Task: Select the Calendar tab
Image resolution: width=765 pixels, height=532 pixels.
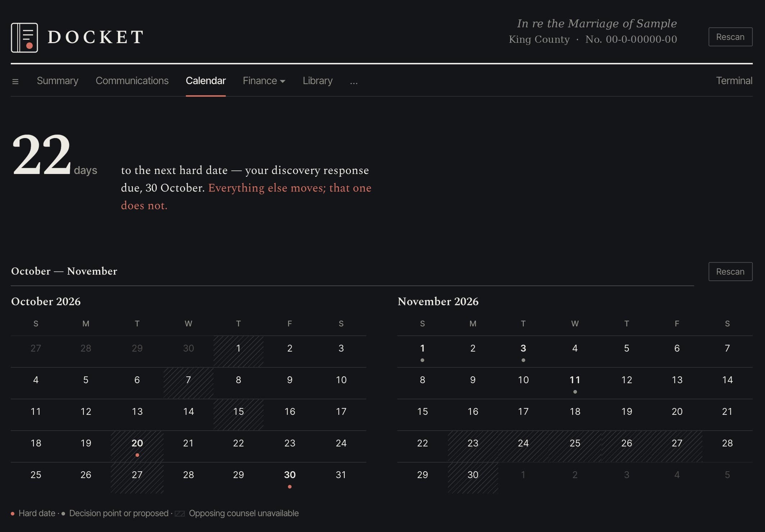Action: (x=206, y=81)
